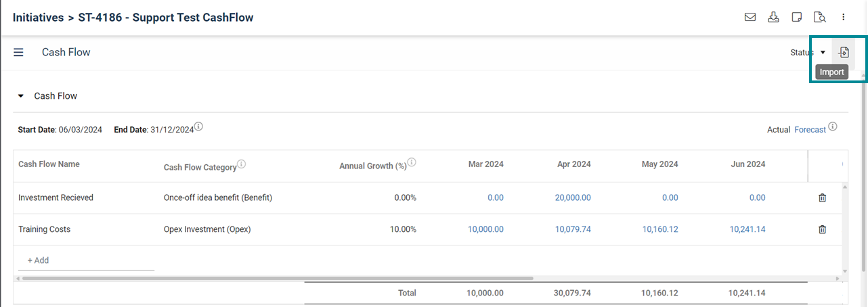Image resolution: width=868 pixels, height=307 pixels.
Task: Open the three-dot more options menu
Action: pos(844,18)
